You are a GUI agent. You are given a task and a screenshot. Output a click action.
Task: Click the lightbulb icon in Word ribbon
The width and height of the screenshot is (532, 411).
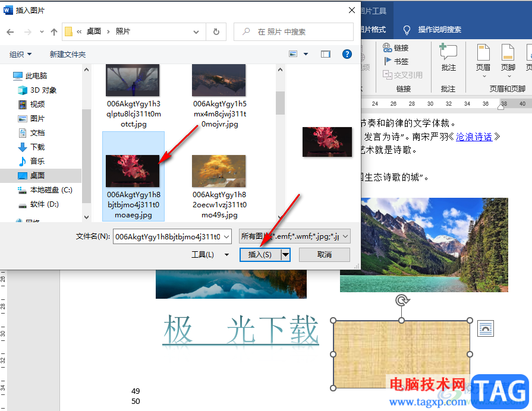pyautogui.click(x=407, y=30)
